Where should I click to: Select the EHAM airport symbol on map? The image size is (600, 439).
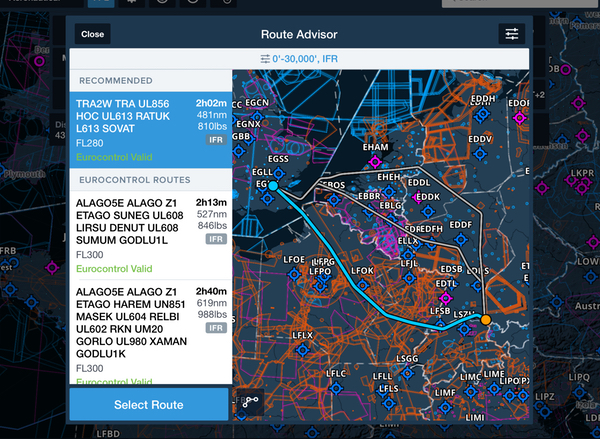[x=376, y=160]
